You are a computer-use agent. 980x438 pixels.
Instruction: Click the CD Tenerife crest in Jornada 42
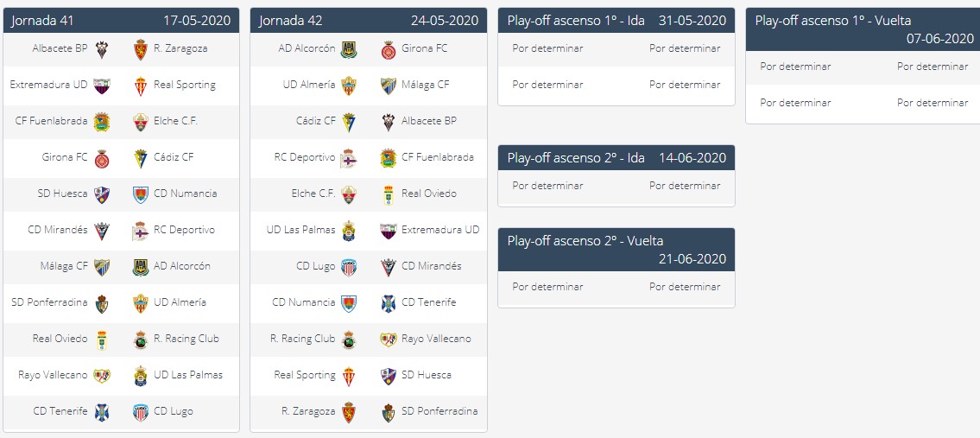(389, 303)
